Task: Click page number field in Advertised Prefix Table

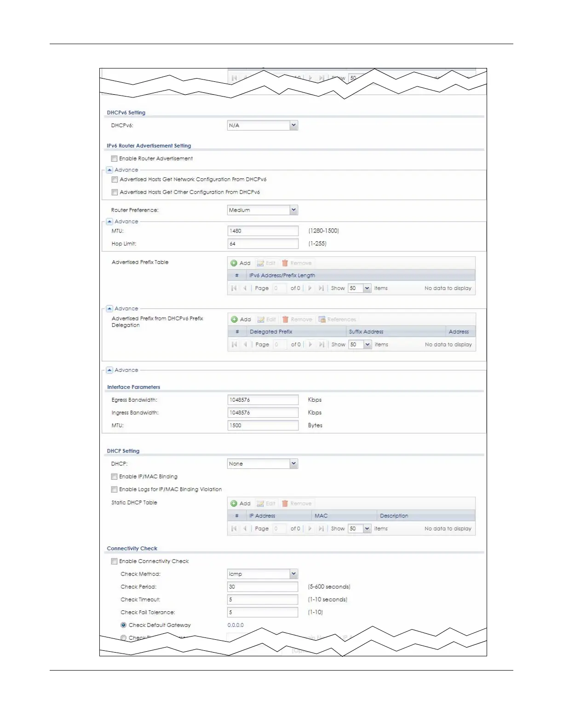Action: click(279, 288)
